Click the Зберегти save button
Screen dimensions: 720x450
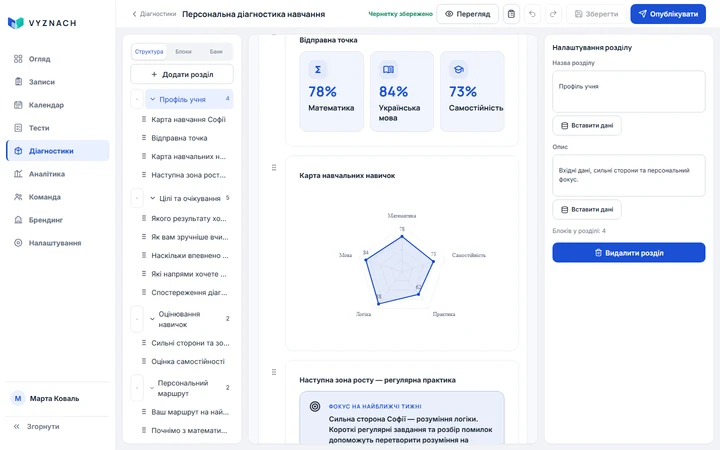[596, 14]
